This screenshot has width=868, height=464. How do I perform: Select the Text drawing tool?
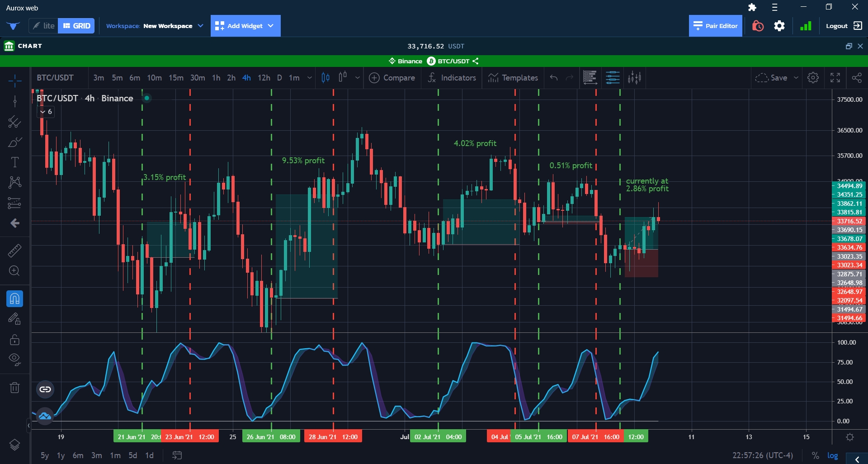14,162
